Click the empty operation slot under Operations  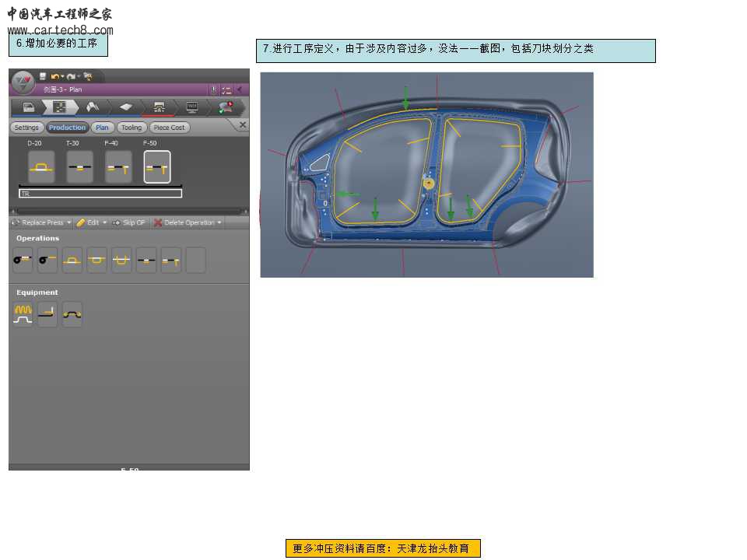tap(196, 260)
